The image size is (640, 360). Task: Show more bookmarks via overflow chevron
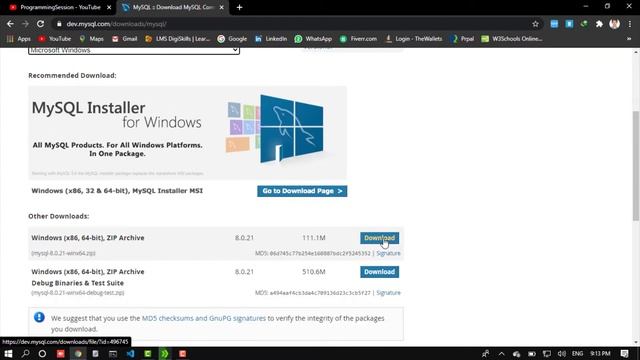(x=629, y=39)
